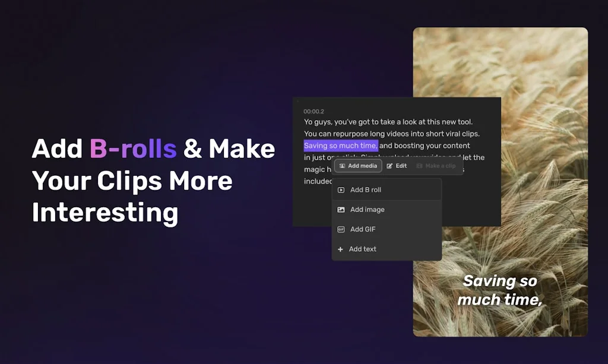The width and height of the screenshot is (608, 364).
Task: Click the "Yo guys" transcript line
Action: click(x=388, y=122)
